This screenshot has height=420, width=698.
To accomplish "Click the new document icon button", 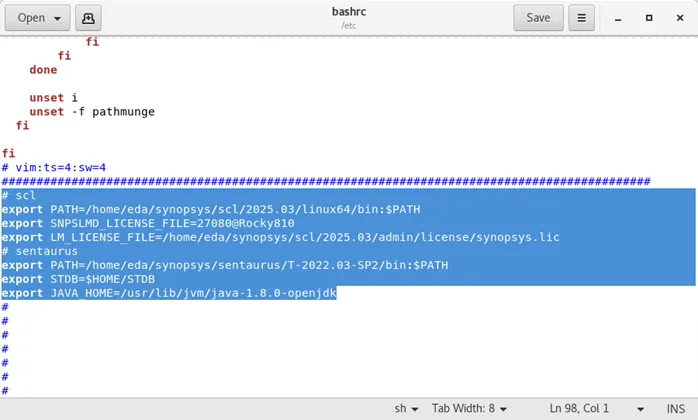I will coord(88,18).
